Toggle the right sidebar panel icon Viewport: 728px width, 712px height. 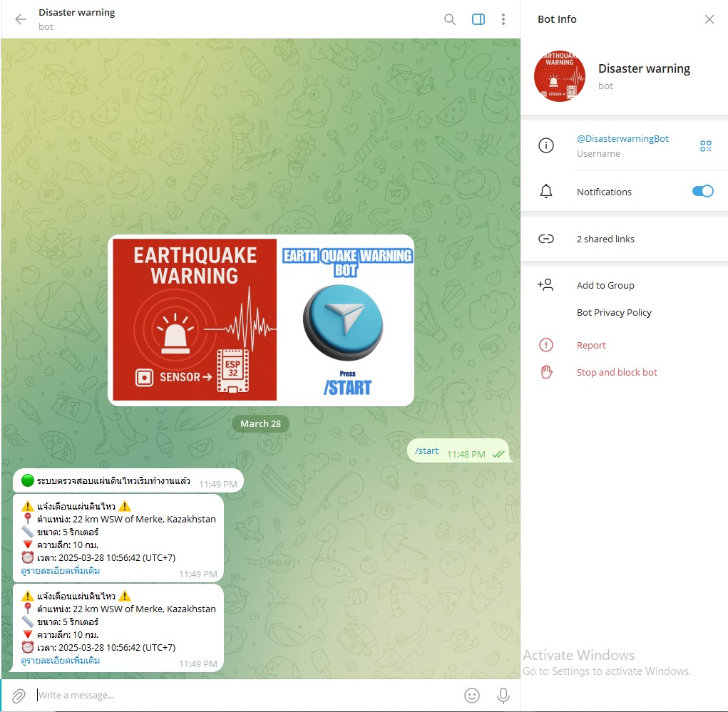pyautogui.click(x=478, y=19)
